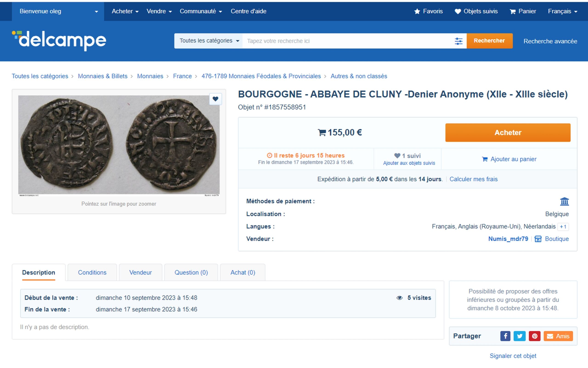
Task: Click the Rechercher search button
Action: (x=489, y=41)
